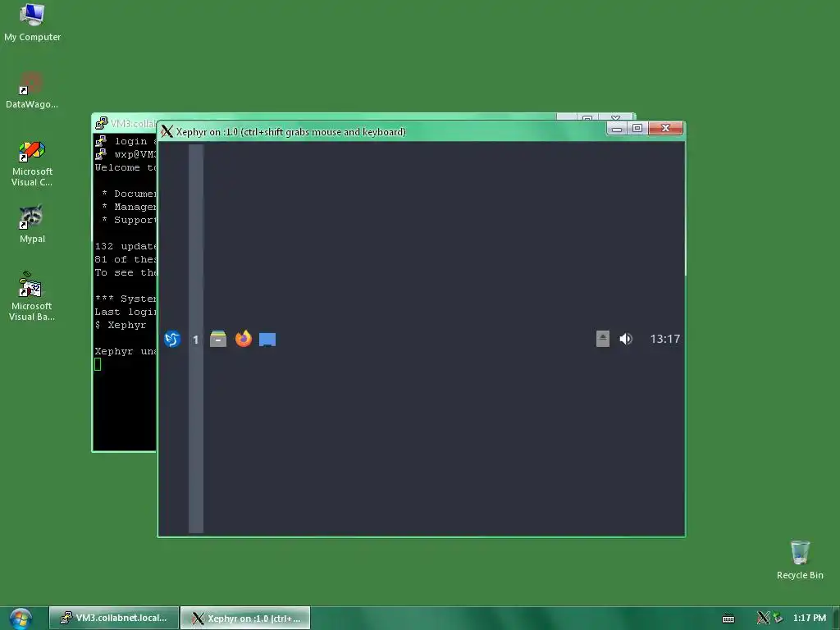The height and width of the screenshot is (630, 840).
Task: Click the 13:17 panel clock
Action: [x=664, y=339]
